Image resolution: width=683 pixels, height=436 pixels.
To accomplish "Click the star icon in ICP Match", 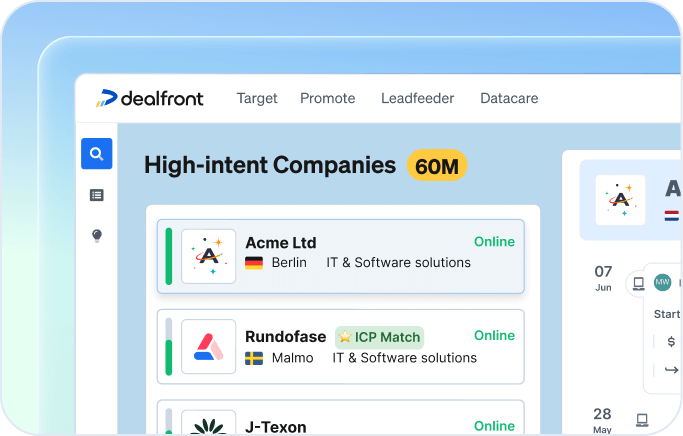I will coord(345,336).
